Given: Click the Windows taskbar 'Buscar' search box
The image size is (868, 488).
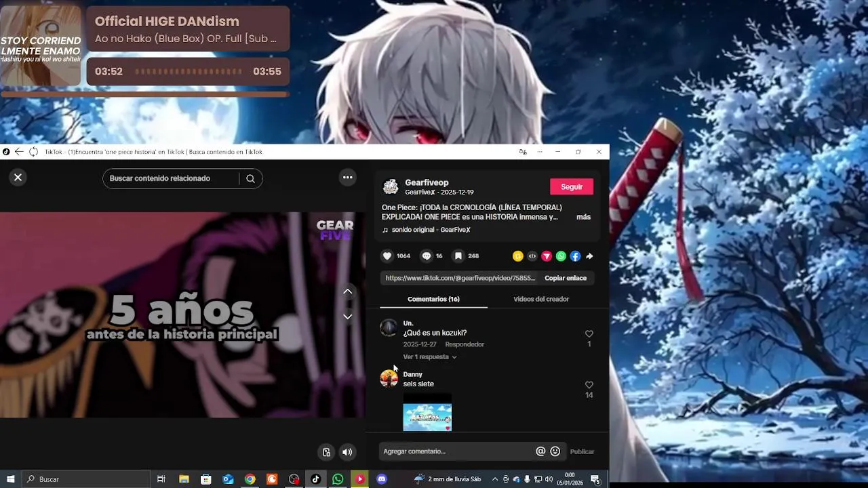Looking at the screenshot, I should click(x=85, y=479).
